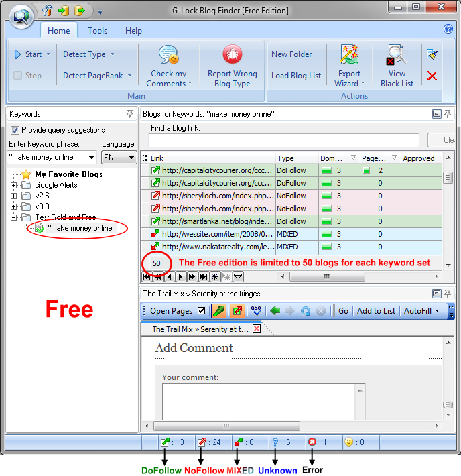Collapse the Test Gold and Free folder
461x476 pixels.
click(x=13, y=218)
